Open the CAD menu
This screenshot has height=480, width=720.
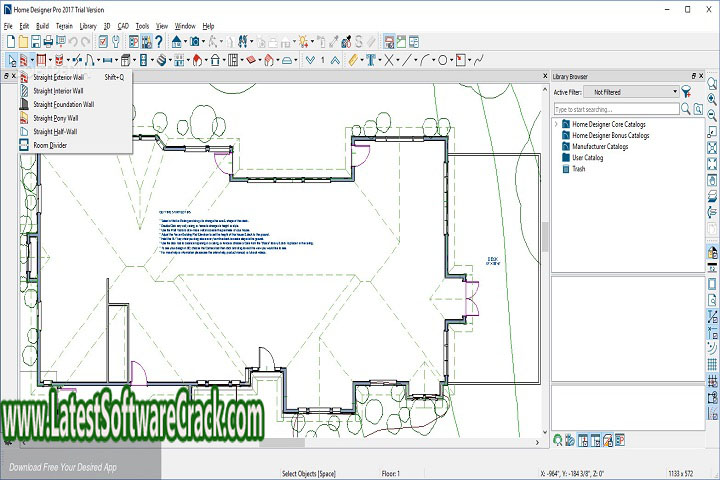[122, 25]
